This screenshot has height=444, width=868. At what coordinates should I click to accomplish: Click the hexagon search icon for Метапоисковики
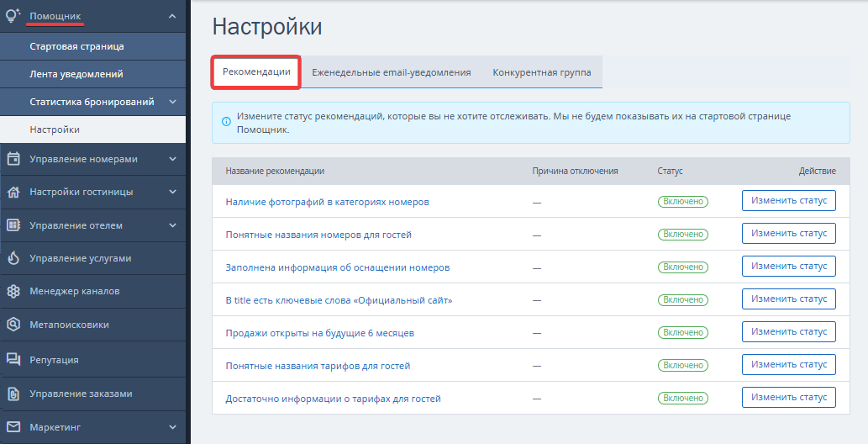click(13, 325)
